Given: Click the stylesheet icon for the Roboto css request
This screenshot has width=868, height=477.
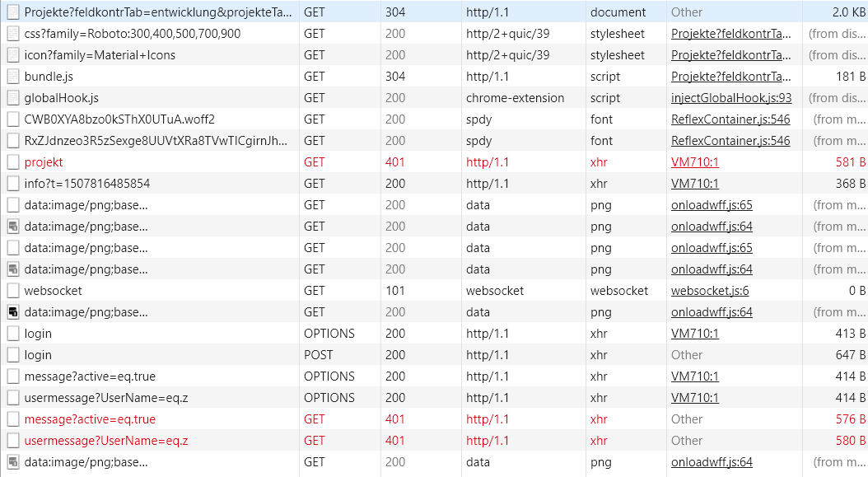Looking at the screenshot, I should point(12,33).
